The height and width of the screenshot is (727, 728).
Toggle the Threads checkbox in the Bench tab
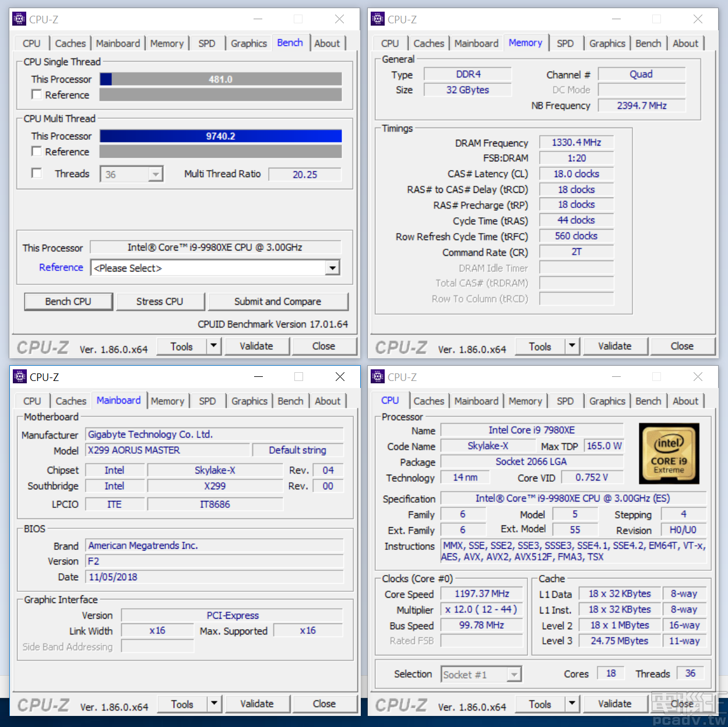point(36,173)
